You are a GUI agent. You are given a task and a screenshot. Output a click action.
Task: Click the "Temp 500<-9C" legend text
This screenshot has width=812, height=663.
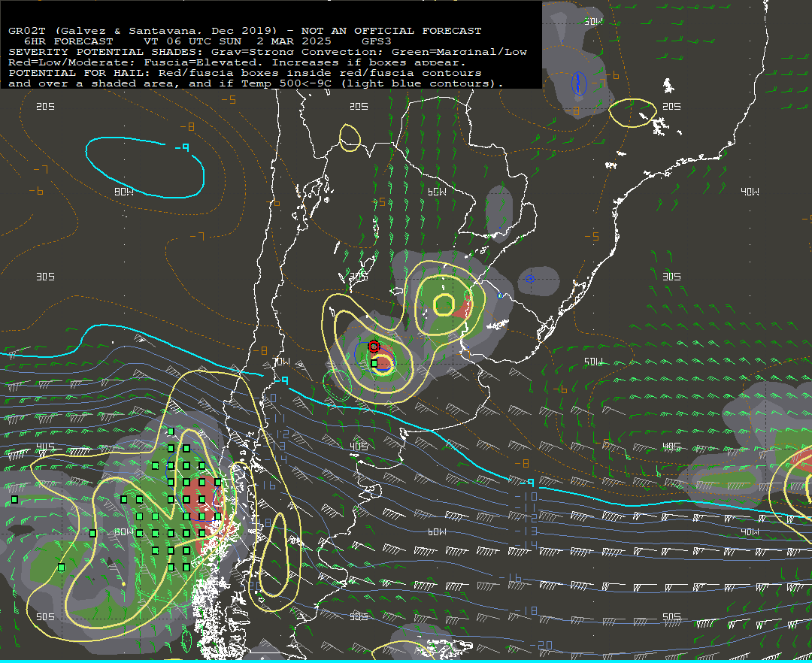[286, 83]
